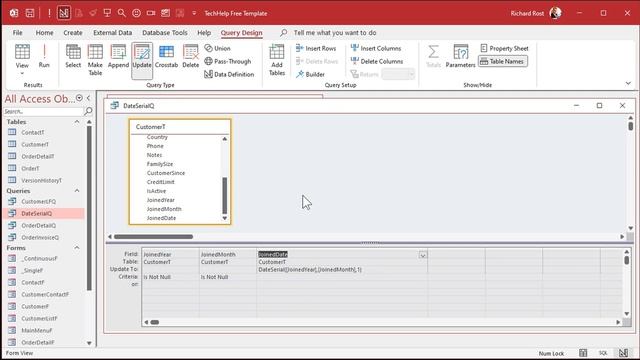
Task: Toggle the Table Names button
Action: [x=503, y=61]
